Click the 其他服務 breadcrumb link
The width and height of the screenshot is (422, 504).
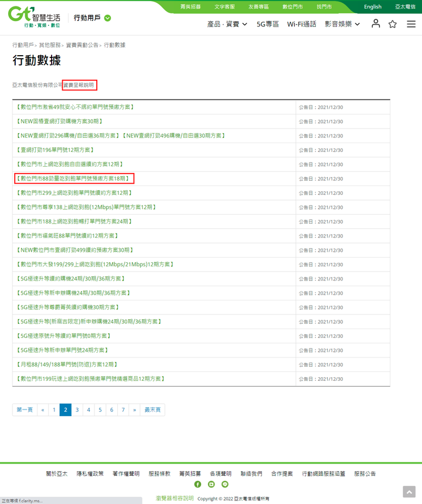tap(50, 45)
